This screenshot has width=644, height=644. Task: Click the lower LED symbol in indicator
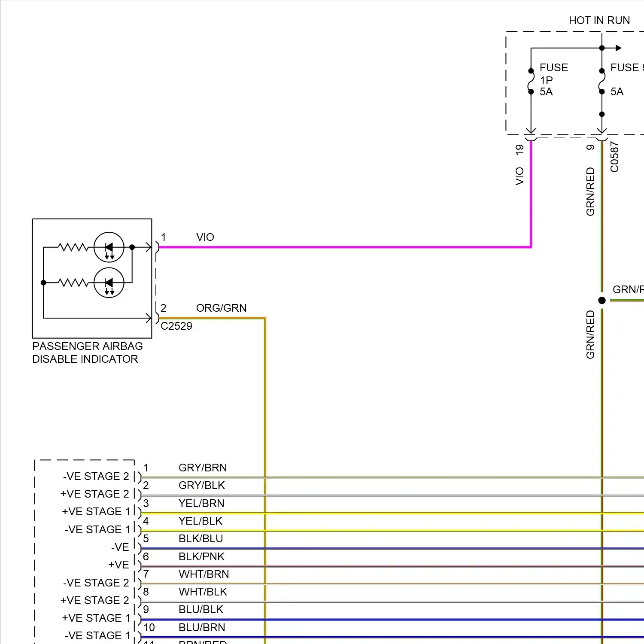(109, 283)
